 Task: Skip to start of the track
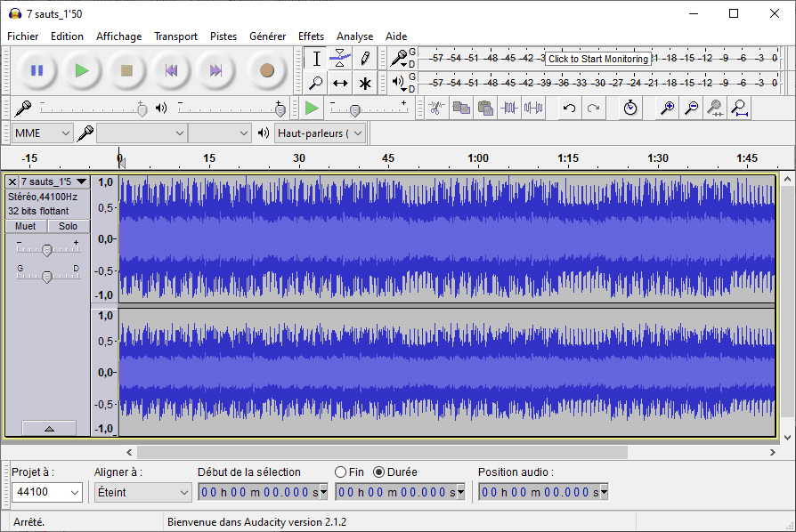(x=171, y=70)
